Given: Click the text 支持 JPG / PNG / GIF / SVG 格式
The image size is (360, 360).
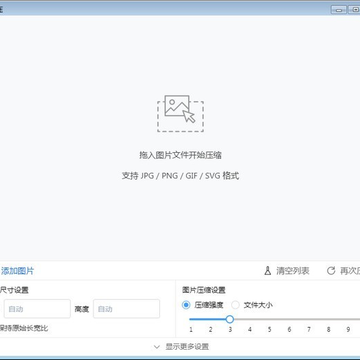Looking at the screenshot, I should tap(180, 176).
